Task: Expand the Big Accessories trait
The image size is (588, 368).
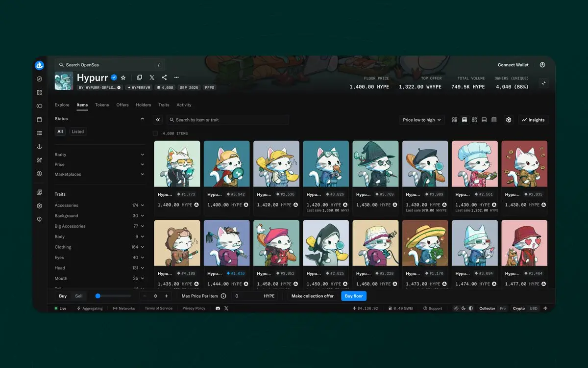Action: (99, 226)
